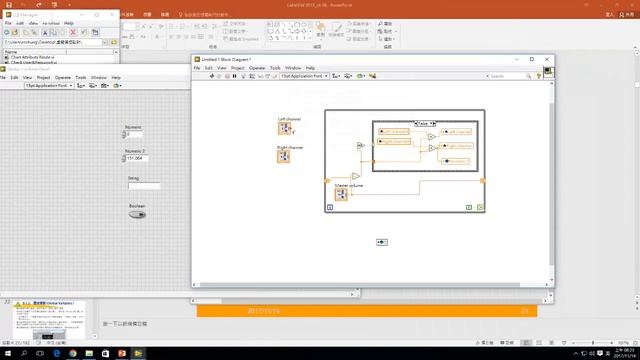Open Front Panel font dropdown
Image resolution: width=640 pixels, height=360 pixels.
(x=49, y=86)
